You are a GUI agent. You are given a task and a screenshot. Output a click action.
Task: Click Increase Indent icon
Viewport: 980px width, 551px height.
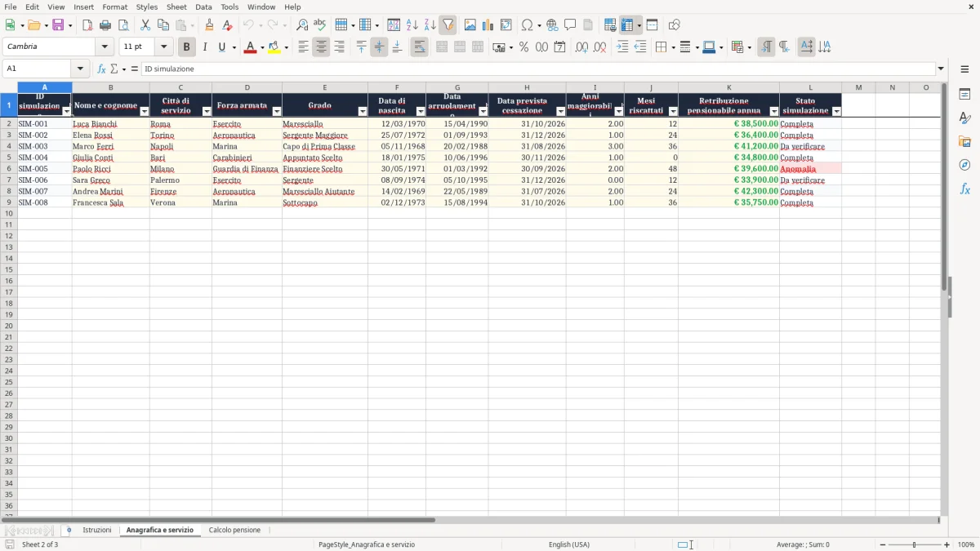[x=622, y=47]
